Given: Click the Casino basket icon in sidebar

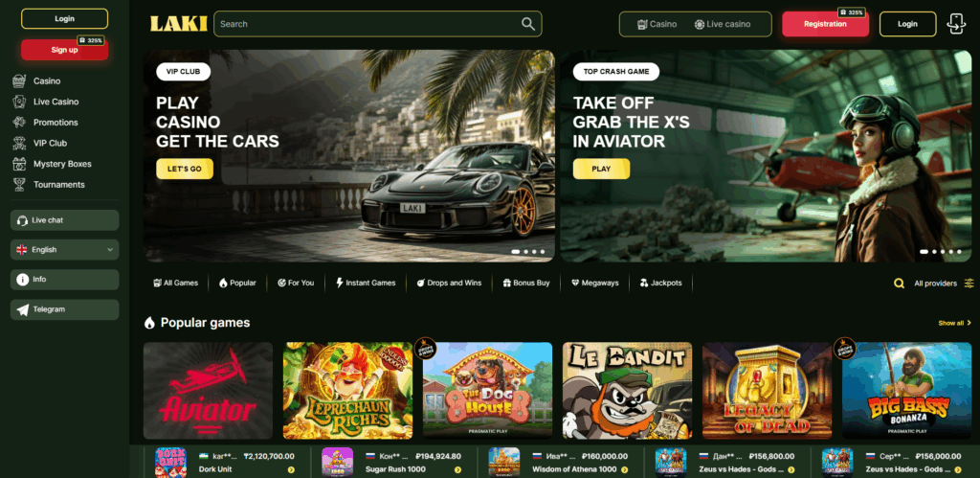Looking at the screenshot, I should (x=19, y=80).
